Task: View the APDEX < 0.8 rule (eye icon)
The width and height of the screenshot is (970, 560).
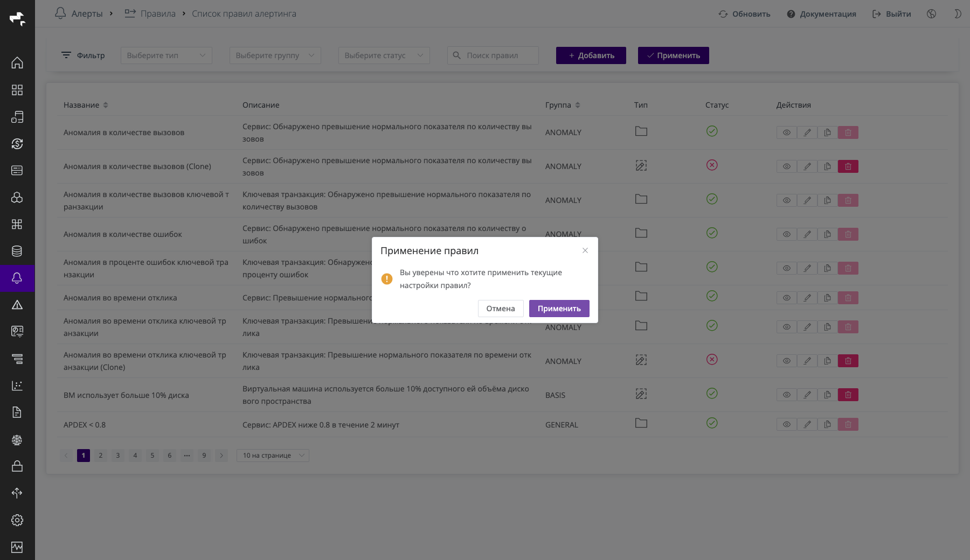Action: [x=787, y=424]
